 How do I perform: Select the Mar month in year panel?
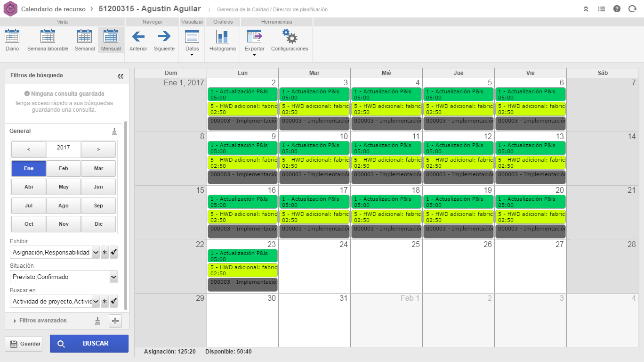[98, 168]
